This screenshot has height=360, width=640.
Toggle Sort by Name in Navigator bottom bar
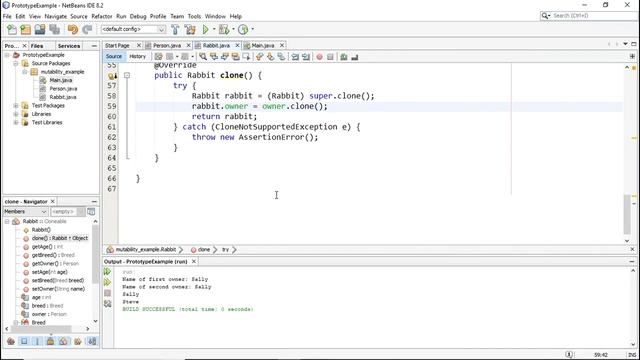[92, 341]
